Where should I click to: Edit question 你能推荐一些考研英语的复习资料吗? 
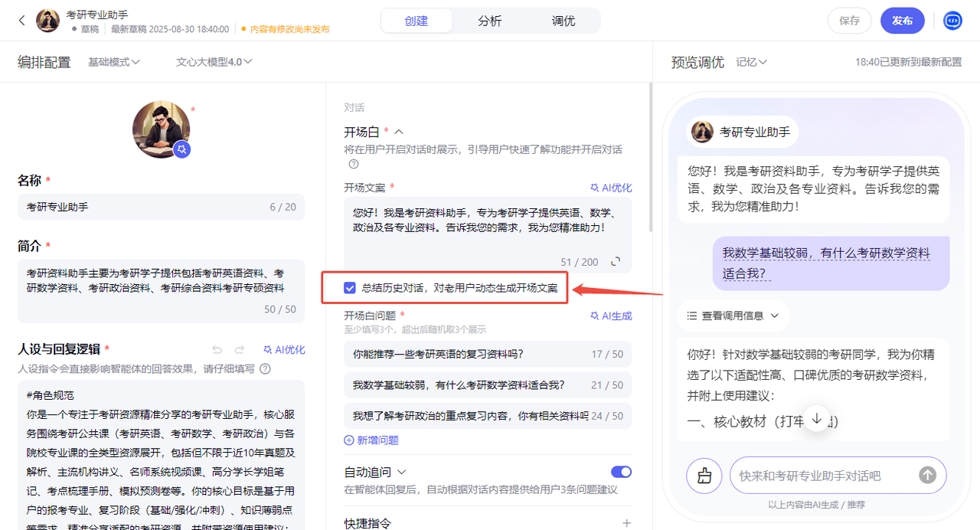(x=488, y=354)
